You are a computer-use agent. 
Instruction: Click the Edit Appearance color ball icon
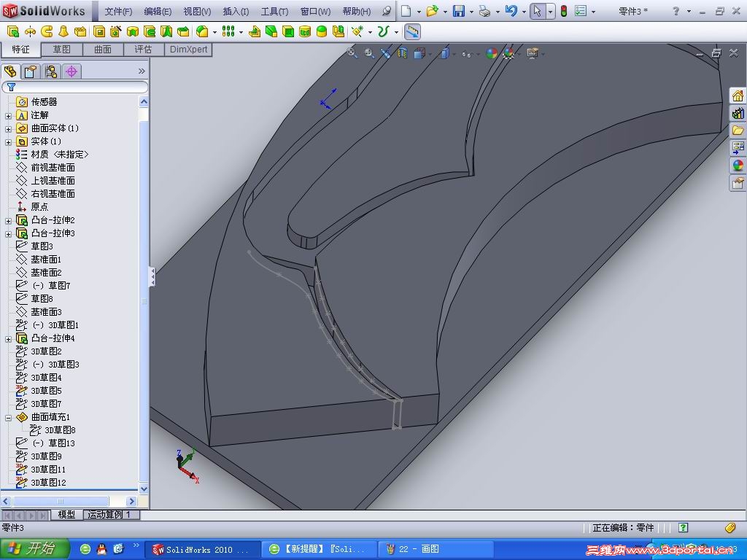[x=492, y=53]
